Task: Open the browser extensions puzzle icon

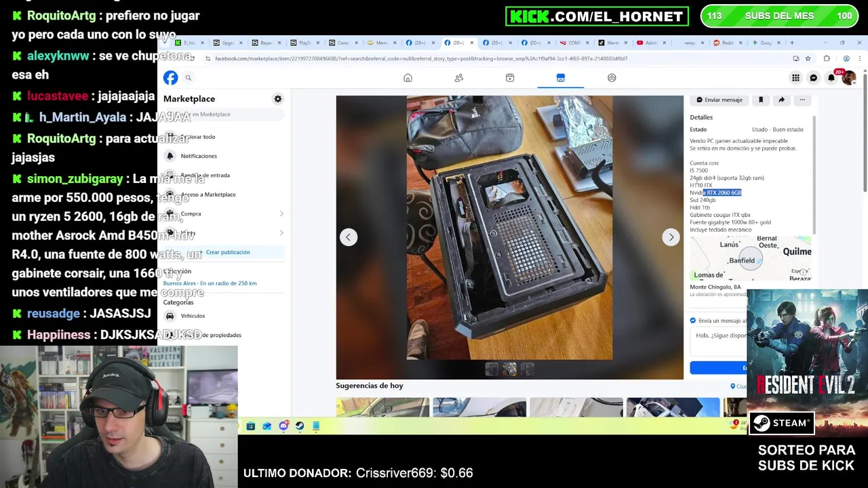Action: (827, 58)
